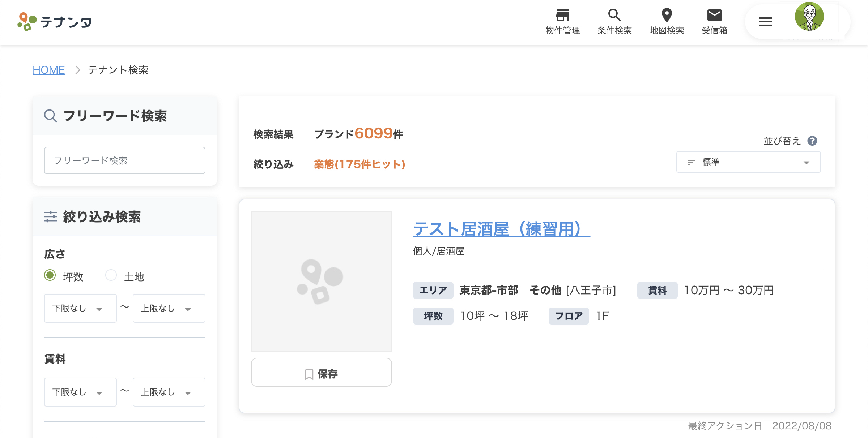This screenshot has width=868, height=438.
Task: Open 広さ 下限なし dropdown
Action: click(x=80, y=308)
